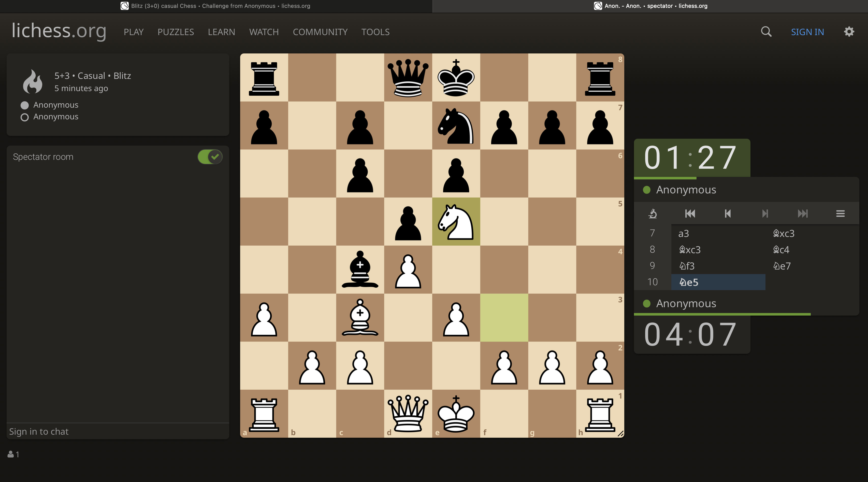This screenshot has height=482, width=868.
Task: Click the Sign in to chat field
Action: pos(118,431)
